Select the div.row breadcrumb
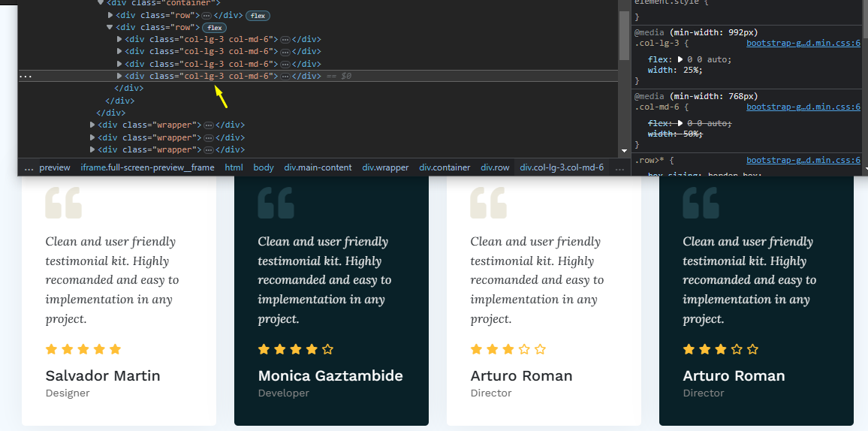Screen dimensions: 868x431 [495, 167]
